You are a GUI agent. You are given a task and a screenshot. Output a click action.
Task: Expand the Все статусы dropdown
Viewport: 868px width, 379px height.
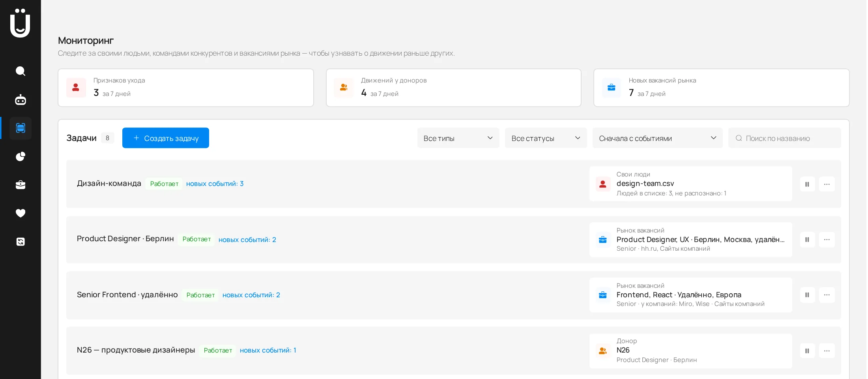point(546,138)
